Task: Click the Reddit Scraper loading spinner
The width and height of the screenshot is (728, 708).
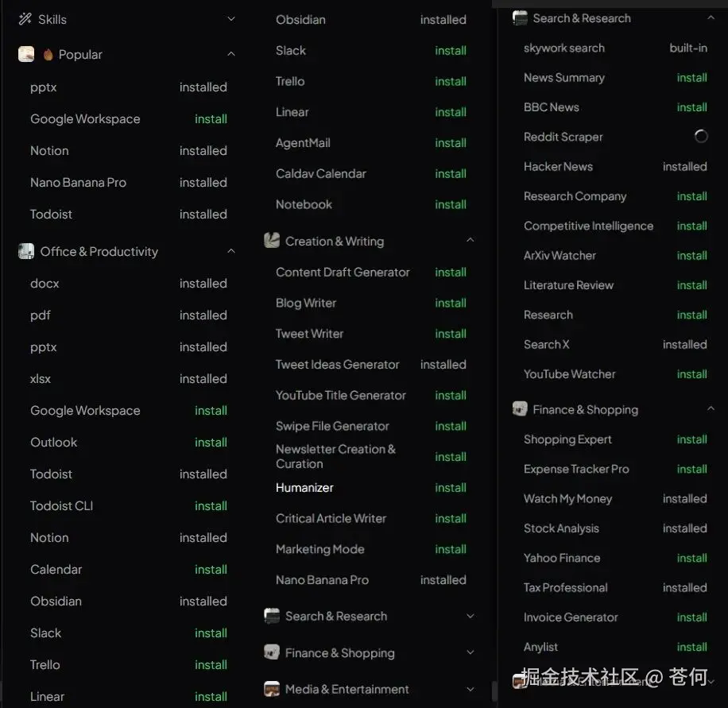Action: (x=701, y=137)
